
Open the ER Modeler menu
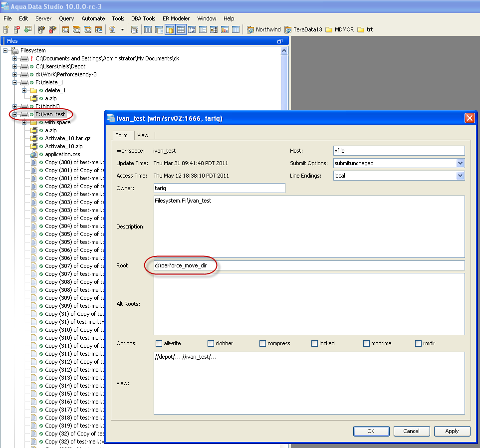coord(176,18)
